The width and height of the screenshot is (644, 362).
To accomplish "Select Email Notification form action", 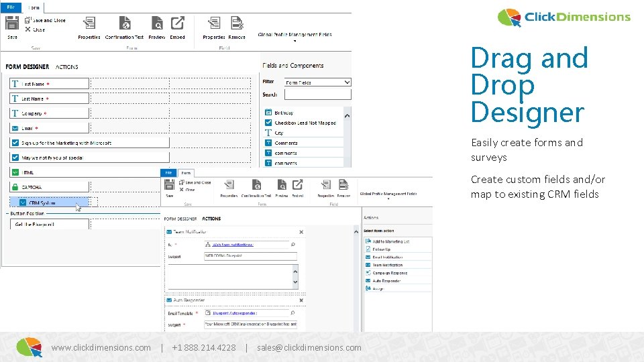I will [398, 257].
